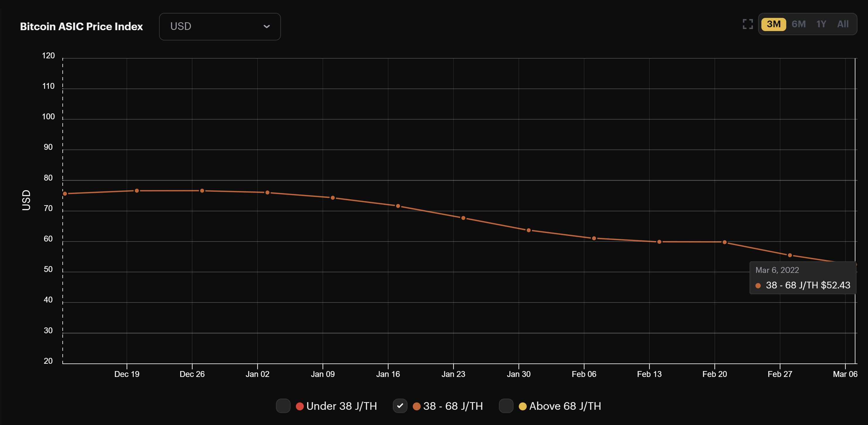Switch to the 1Y time range tab
The image size is (868, 425).
pos(821,24)
